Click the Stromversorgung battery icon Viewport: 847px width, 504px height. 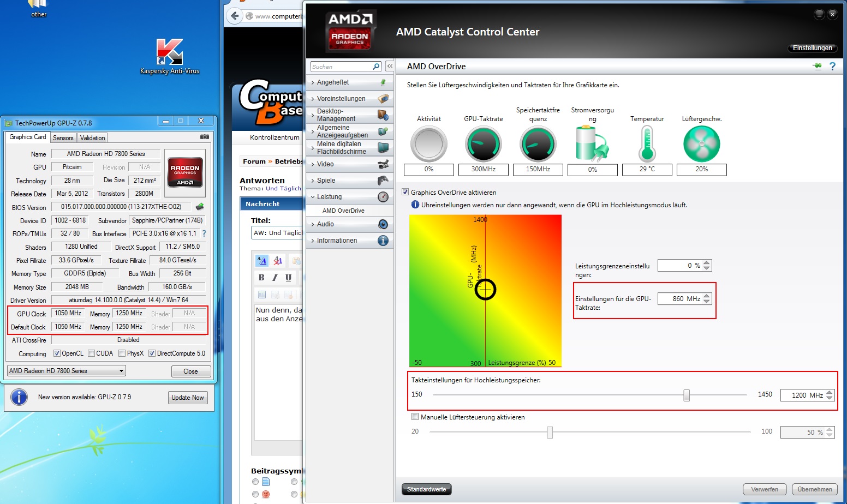[x=592, y=144]
